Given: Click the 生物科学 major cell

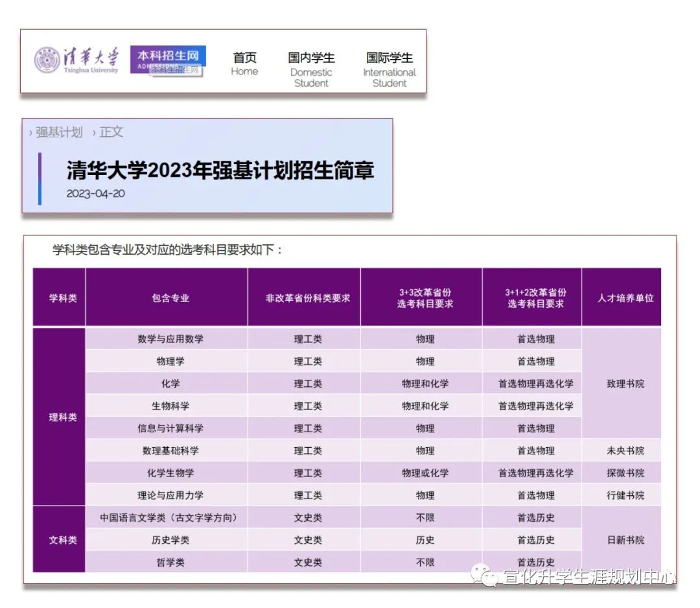Looking at the screenshot, I should coord(166,406).
